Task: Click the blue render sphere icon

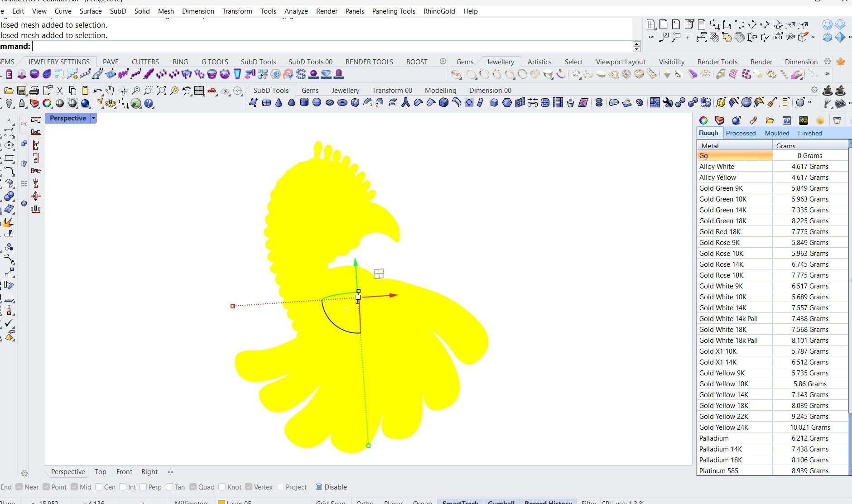Action: tap(85, 104)
